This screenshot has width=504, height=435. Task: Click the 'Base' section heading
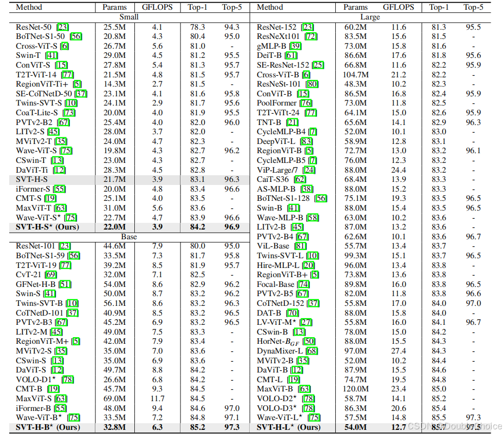pyautogui.click(x=129, y=237)
